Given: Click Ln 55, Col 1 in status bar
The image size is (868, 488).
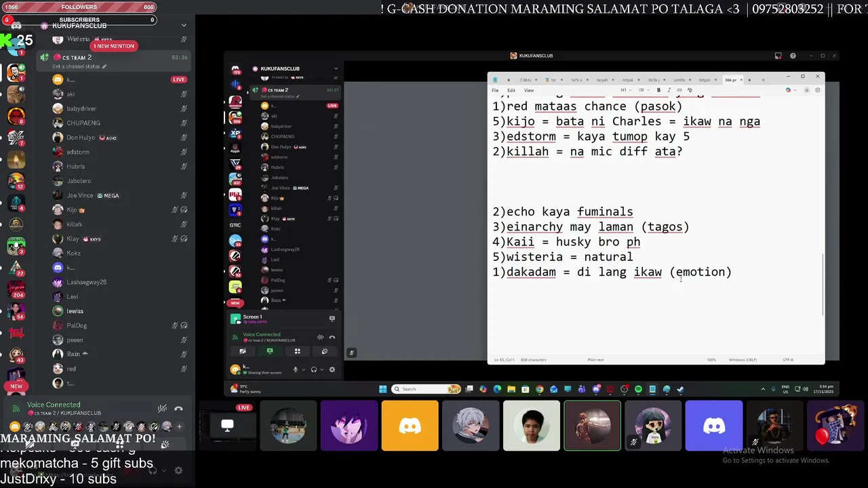Looking at the screenshot, I should 505,360.
